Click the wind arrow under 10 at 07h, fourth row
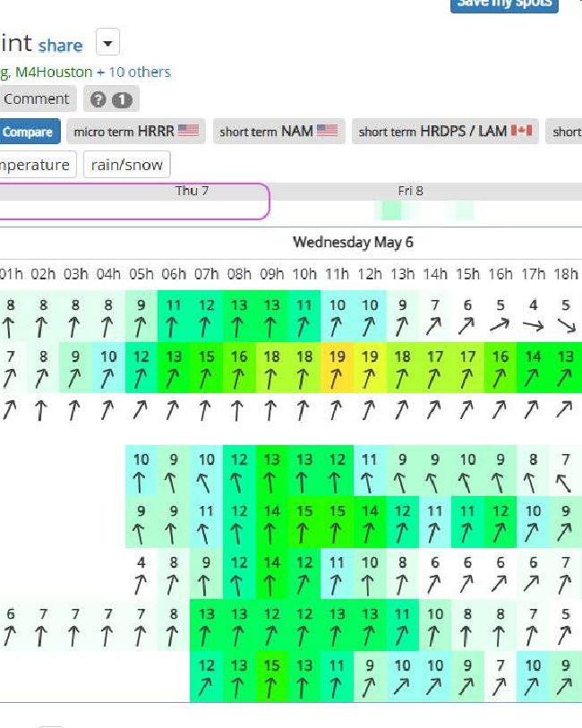 [204, 483]
